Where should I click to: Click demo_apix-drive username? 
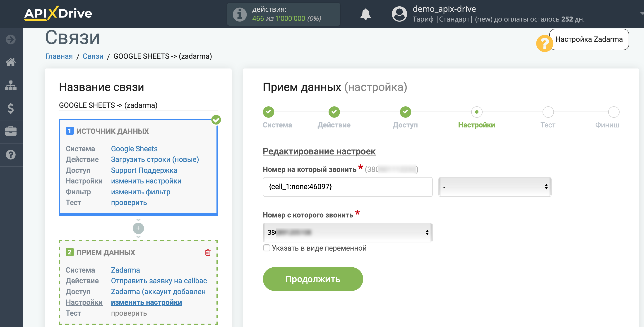(x=444, y=9)
